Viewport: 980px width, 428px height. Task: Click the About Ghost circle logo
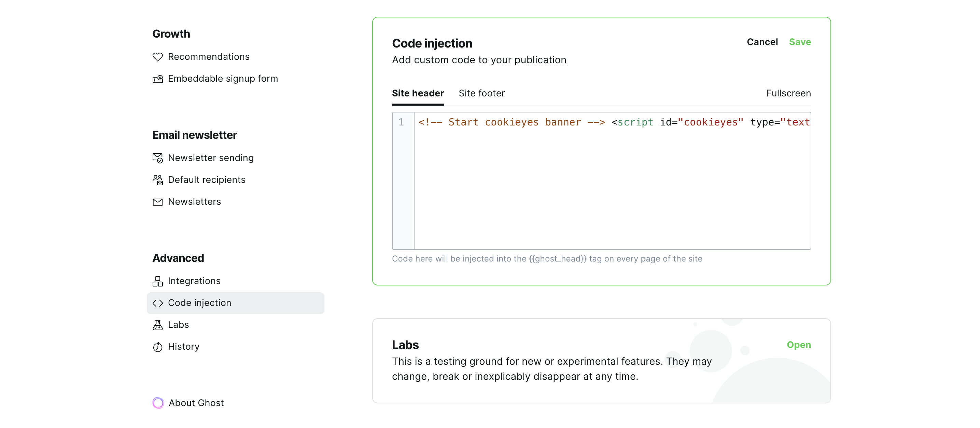tap(158, 403)
